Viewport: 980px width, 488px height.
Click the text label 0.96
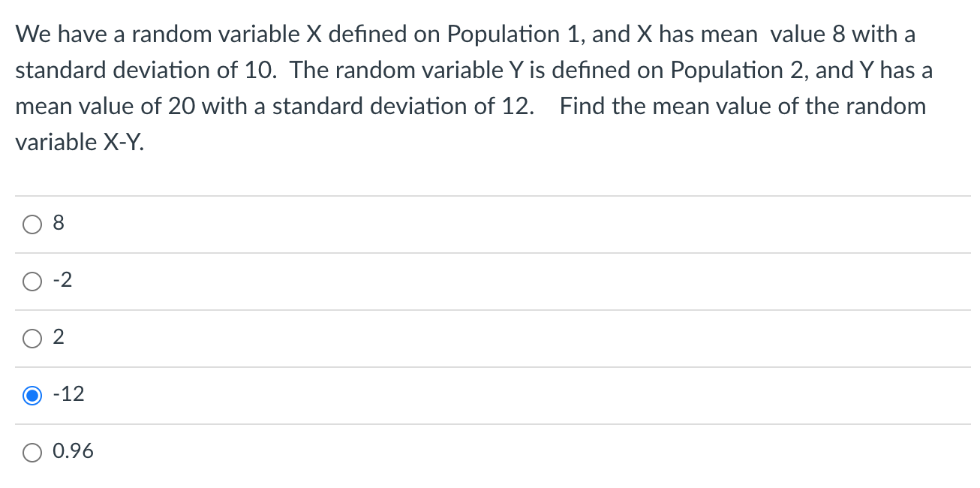pos(73,451)
